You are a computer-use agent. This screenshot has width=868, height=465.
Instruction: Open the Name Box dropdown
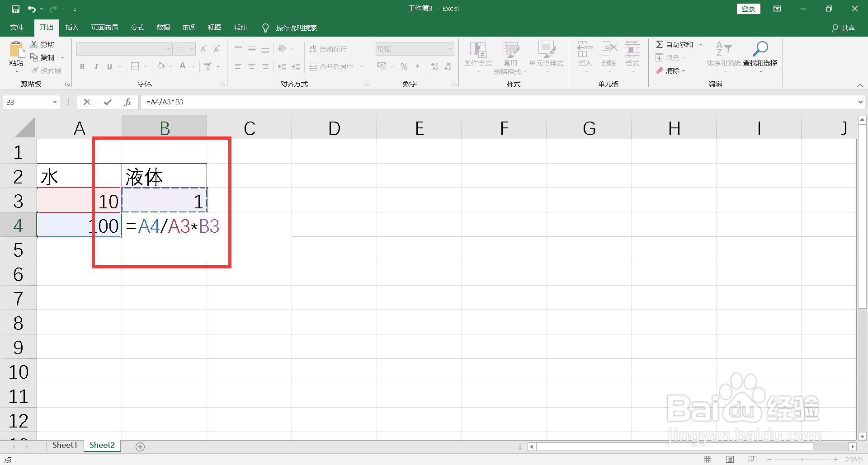point(55,102)
